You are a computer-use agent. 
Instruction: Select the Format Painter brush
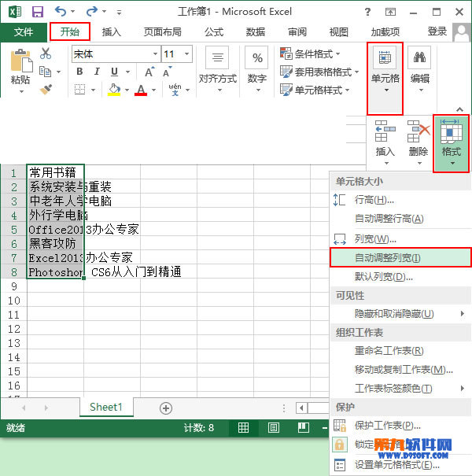coord(46,89)
